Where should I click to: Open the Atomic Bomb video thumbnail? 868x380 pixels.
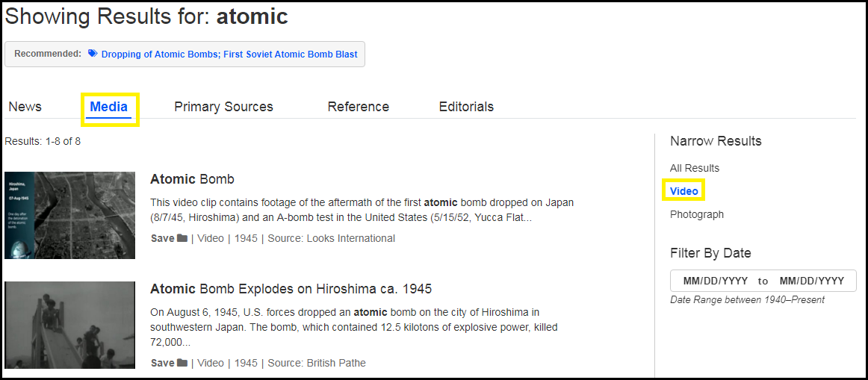[x=69, y=215]
